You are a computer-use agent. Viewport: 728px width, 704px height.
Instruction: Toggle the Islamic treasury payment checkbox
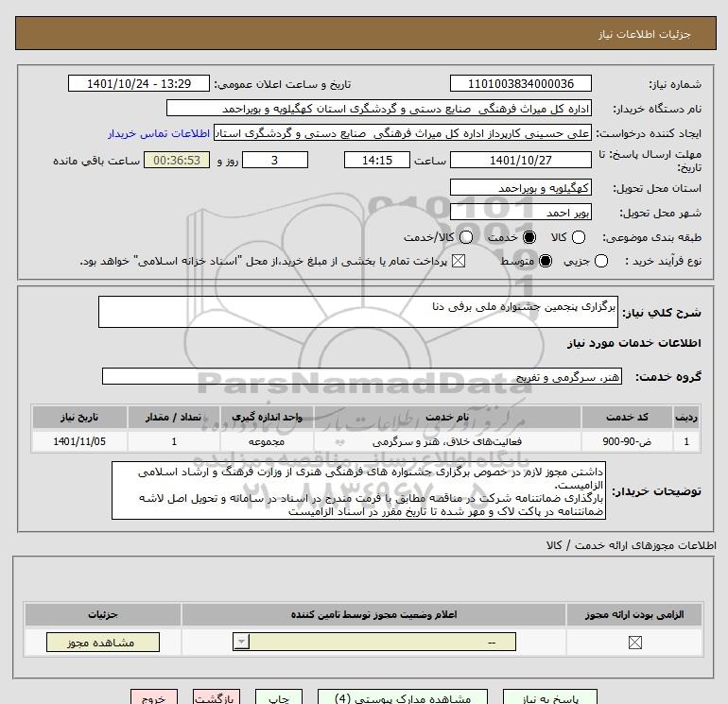(459, 261)
